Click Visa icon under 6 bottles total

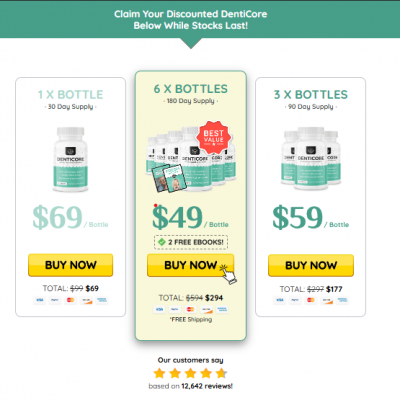click(x=159, y=309)
